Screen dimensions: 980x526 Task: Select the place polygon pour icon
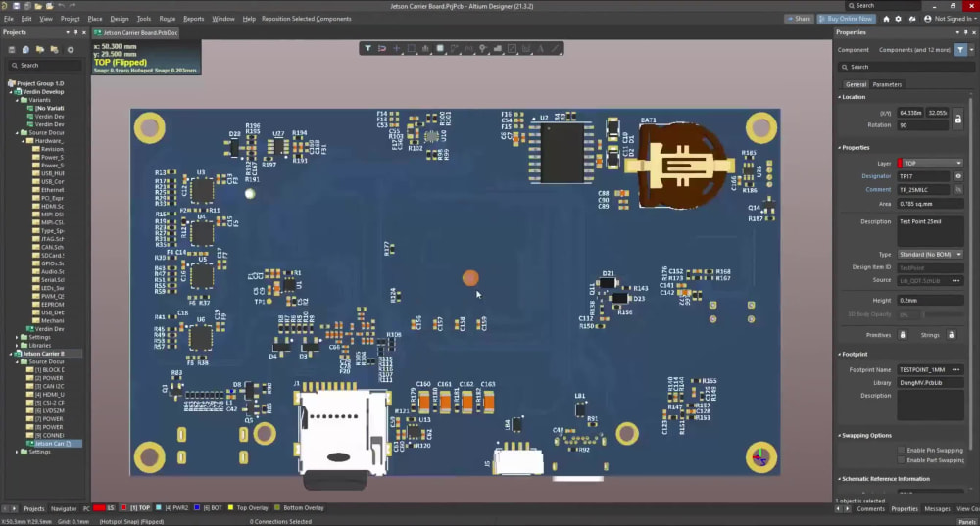pyautogui.click(x=498, y=48)
